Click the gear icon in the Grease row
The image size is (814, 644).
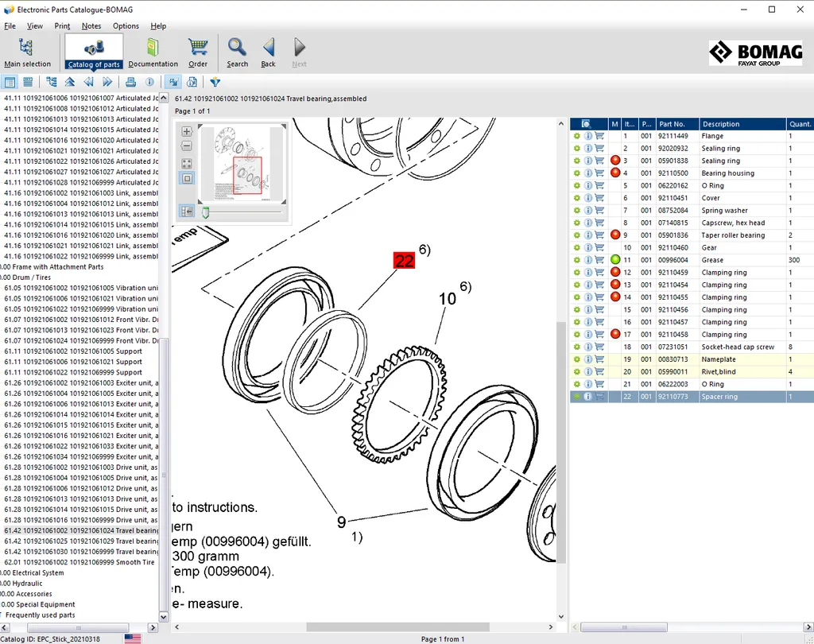[577, 260]
